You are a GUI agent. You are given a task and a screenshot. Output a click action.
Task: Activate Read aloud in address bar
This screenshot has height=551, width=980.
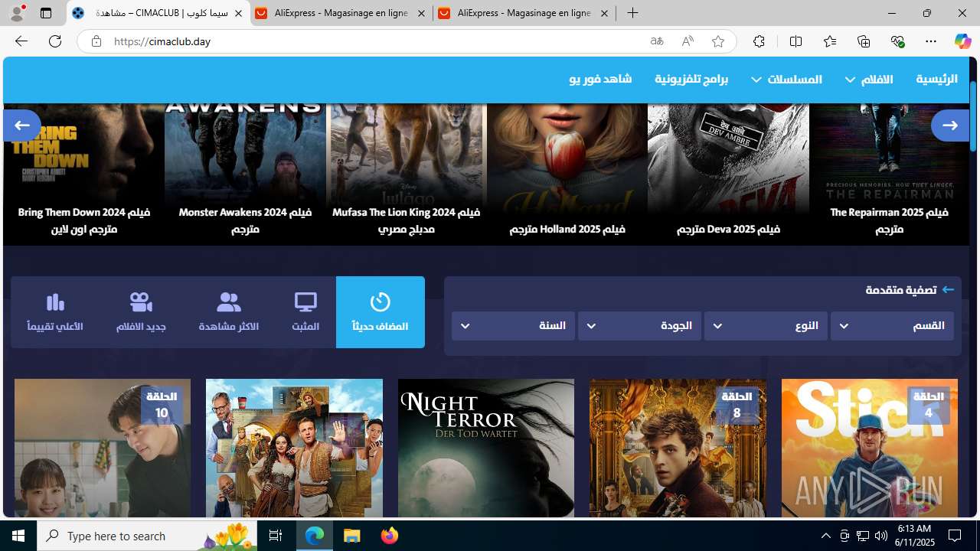click(688, 41)
